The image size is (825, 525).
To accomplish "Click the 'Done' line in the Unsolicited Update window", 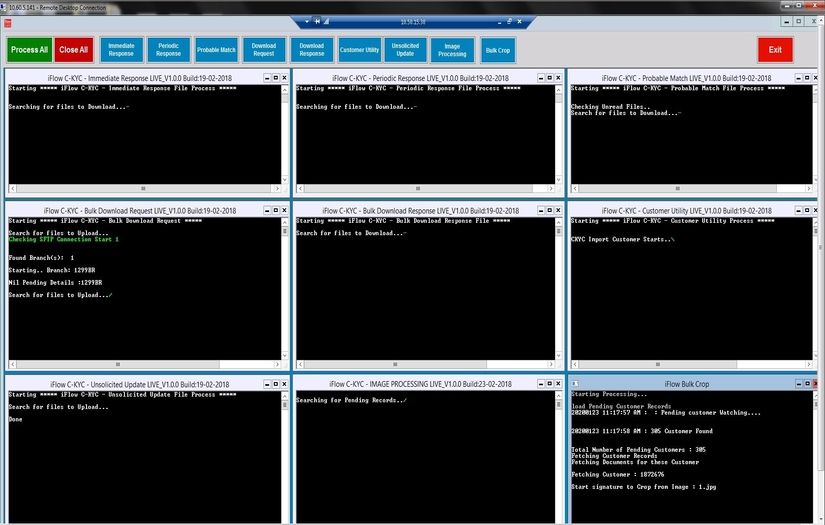I will (15, 419).
